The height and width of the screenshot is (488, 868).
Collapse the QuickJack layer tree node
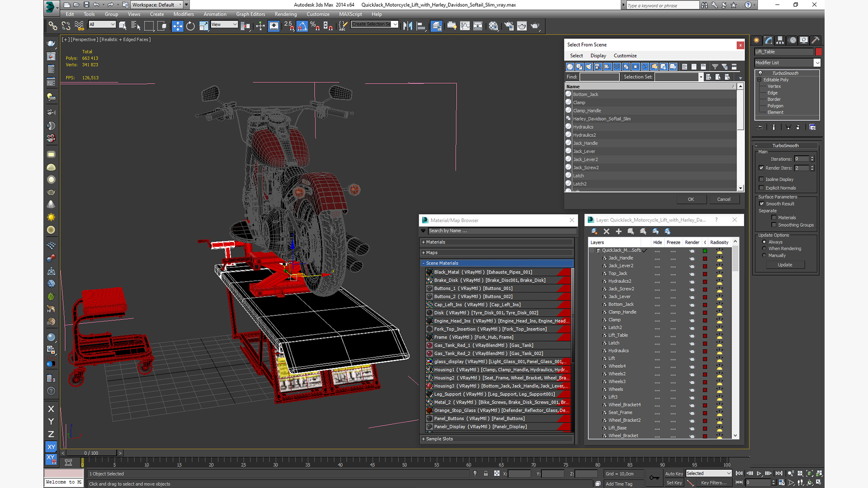click(x=592, y=250)
